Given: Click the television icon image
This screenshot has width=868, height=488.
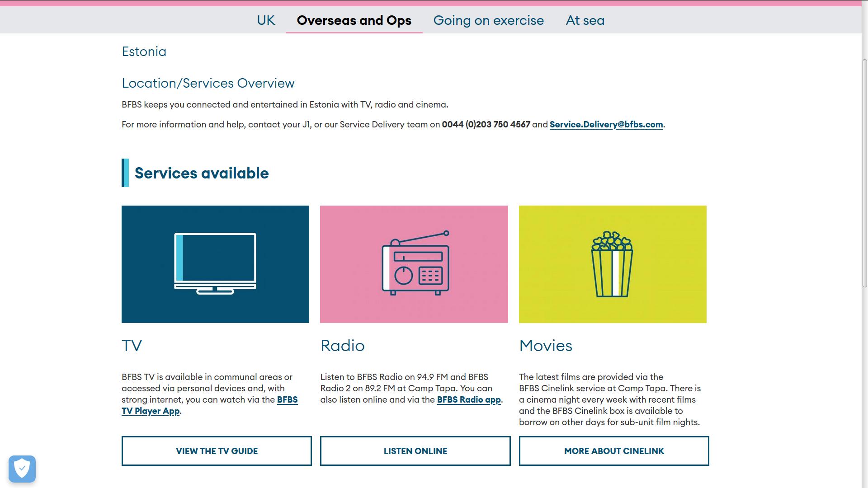Looking at the screenshot, I should [215, 264].
